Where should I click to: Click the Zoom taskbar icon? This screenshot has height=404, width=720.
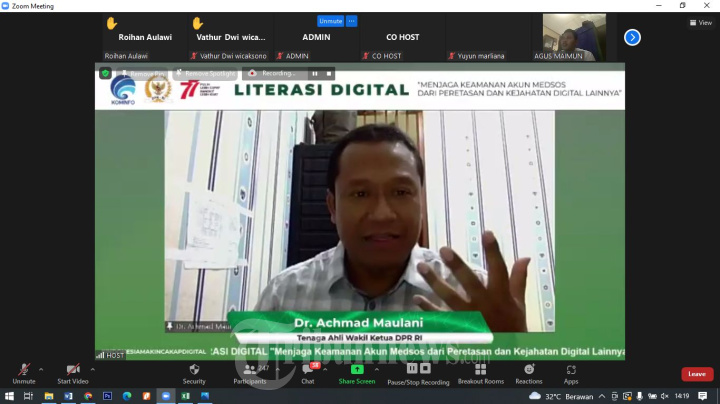166,396
